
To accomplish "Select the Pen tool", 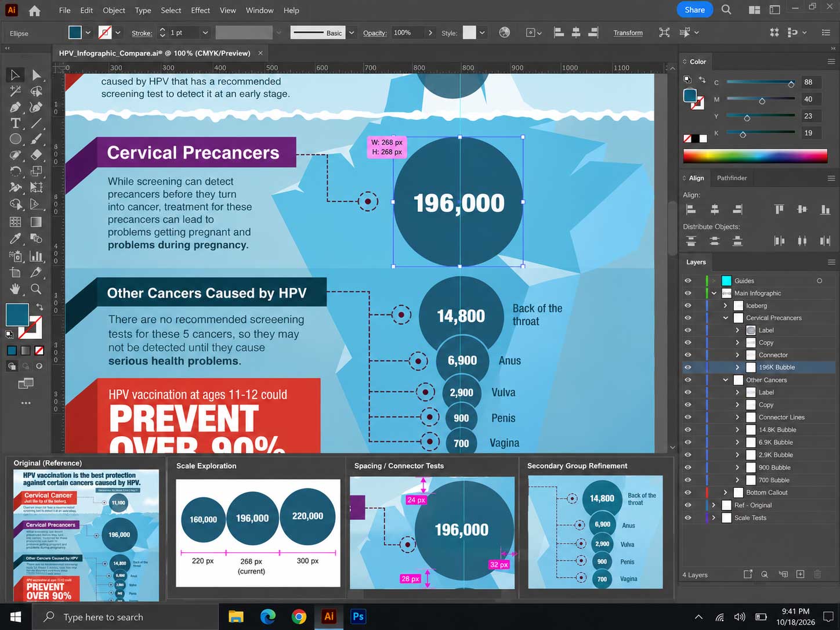I will [x=15, y=107].
